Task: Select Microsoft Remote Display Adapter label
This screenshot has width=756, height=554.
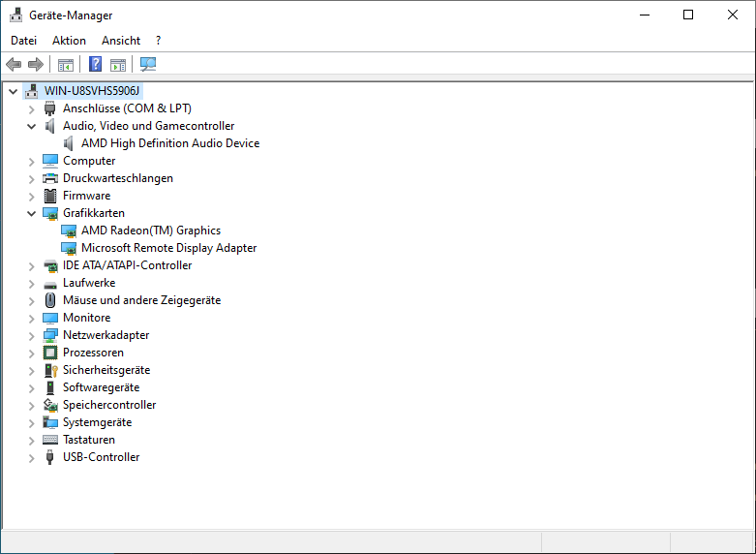Action: [x=168, y=248]
